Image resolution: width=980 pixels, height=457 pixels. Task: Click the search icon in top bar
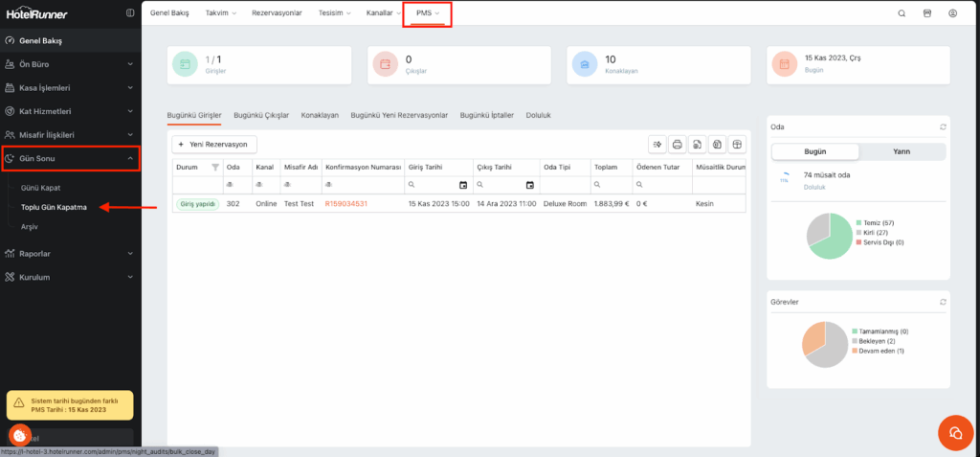(902, 13)
